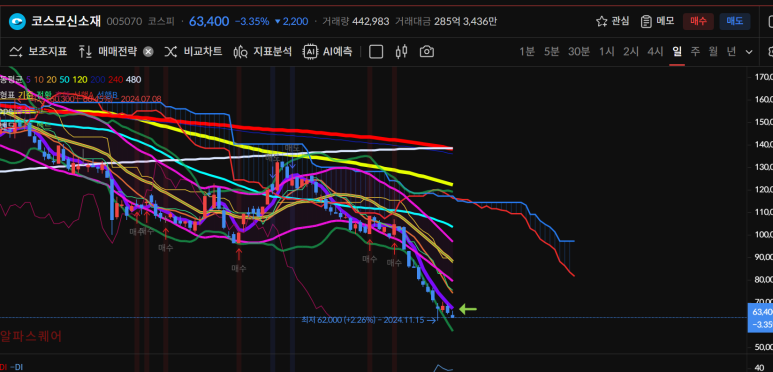Toggle the yellow 120 moving average
Image resolution: width=773 pixels, height=372 pixels.
pos(79,79)
